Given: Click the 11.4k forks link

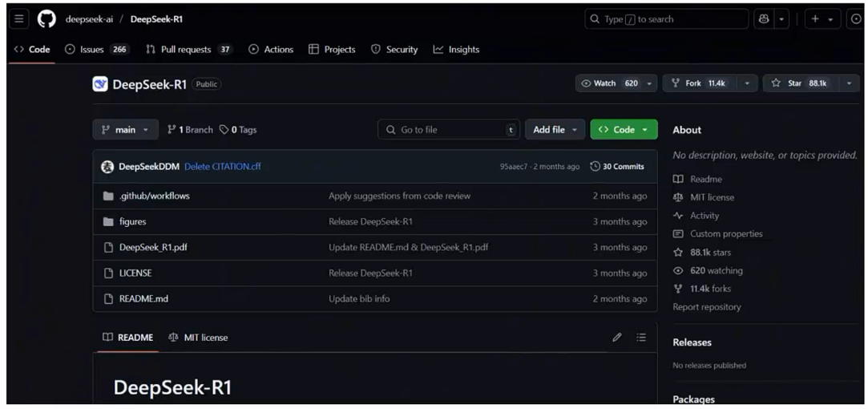Looking at the screenshot, I should tap(710, 289).
